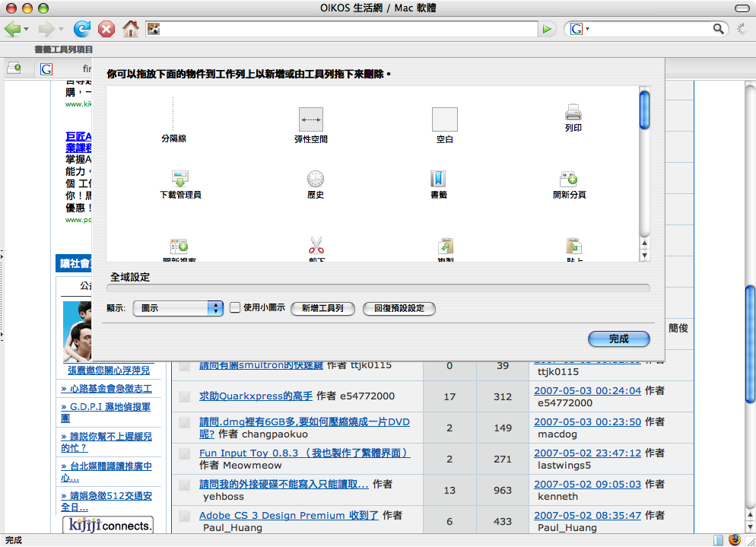Switch to the Google favicon tab

[47, 68]
